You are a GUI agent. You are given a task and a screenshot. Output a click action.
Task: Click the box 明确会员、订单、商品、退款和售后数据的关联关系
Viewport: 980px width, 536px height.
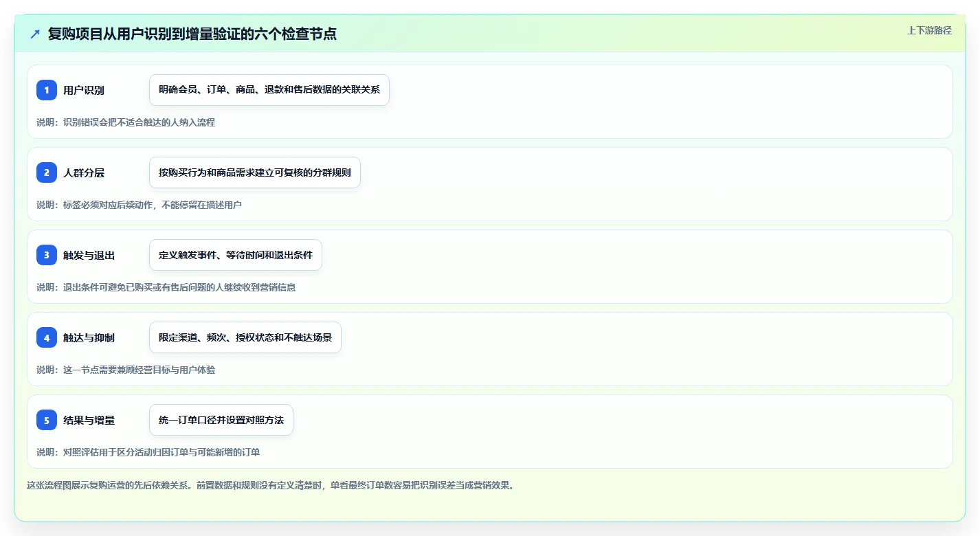pos(269,90)
